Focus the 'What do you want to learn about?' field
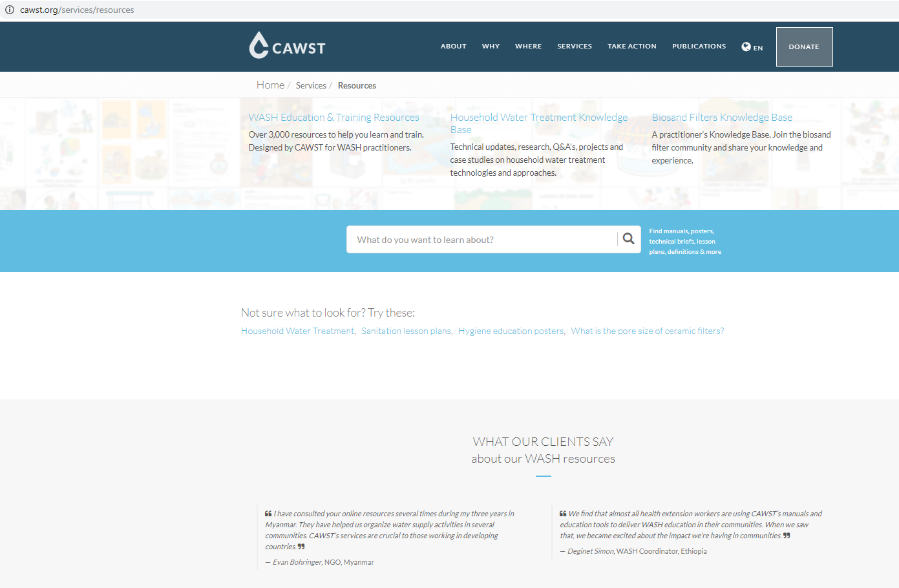The width and height of the screenshot is (899, 588). [x=482, y=240]
